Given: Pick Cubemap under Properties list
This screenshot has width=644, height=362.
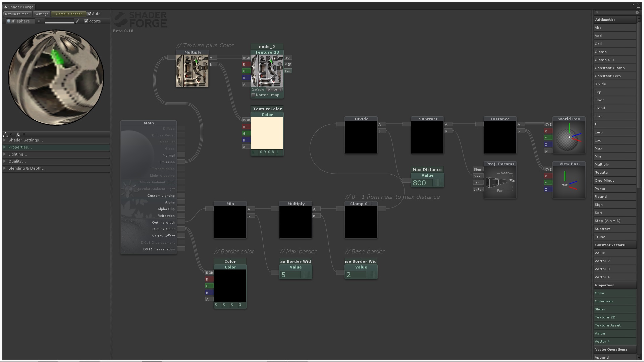Looking at the screenshot, I should point(615,301).
